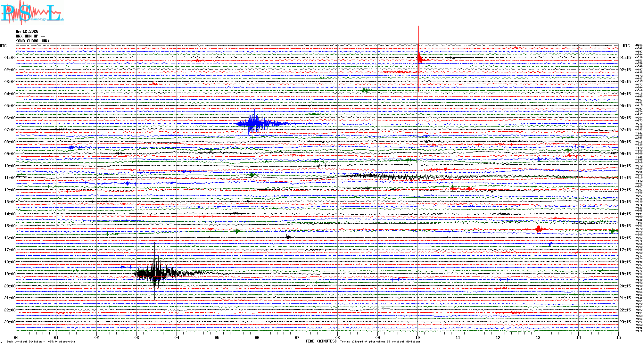Click the minute 10 tick label
Screen dimensions: 644x346
pyautogui.click(x=417, y=337)
